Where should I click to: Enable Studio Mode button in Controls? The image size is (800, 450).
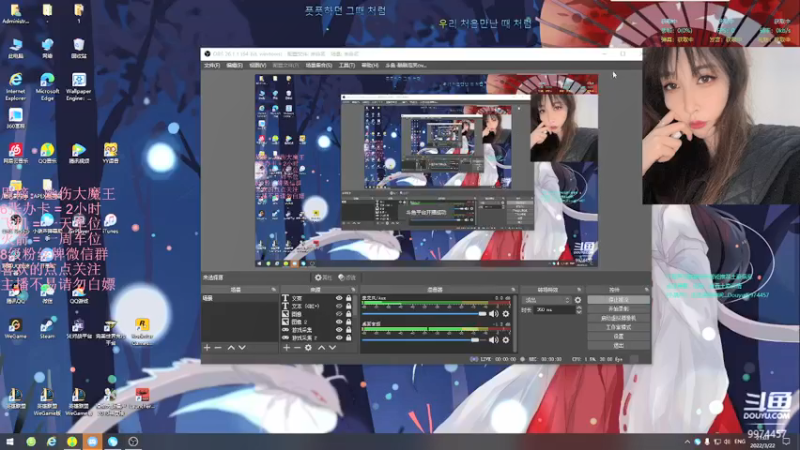618,328
